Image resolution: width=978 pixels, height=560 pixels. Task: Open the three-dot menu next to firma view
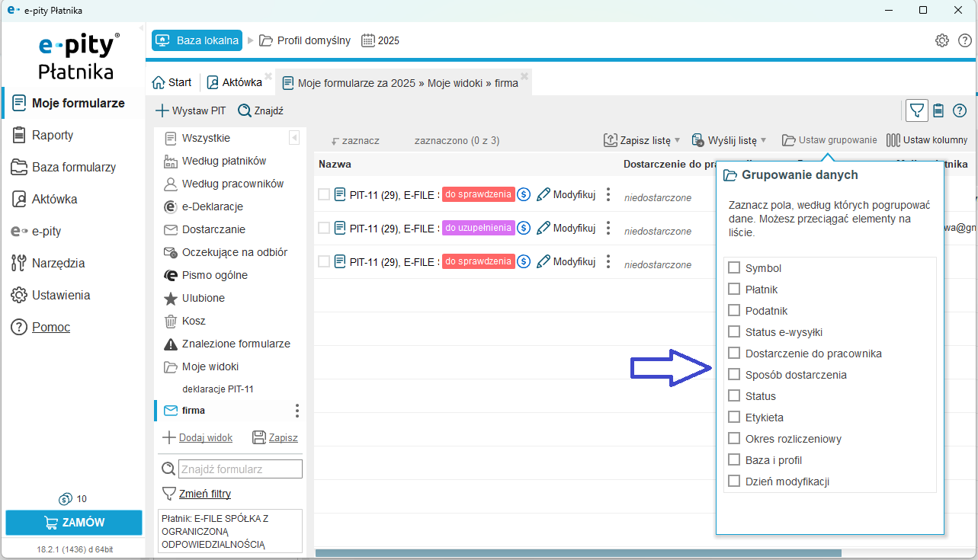[297, 411]
